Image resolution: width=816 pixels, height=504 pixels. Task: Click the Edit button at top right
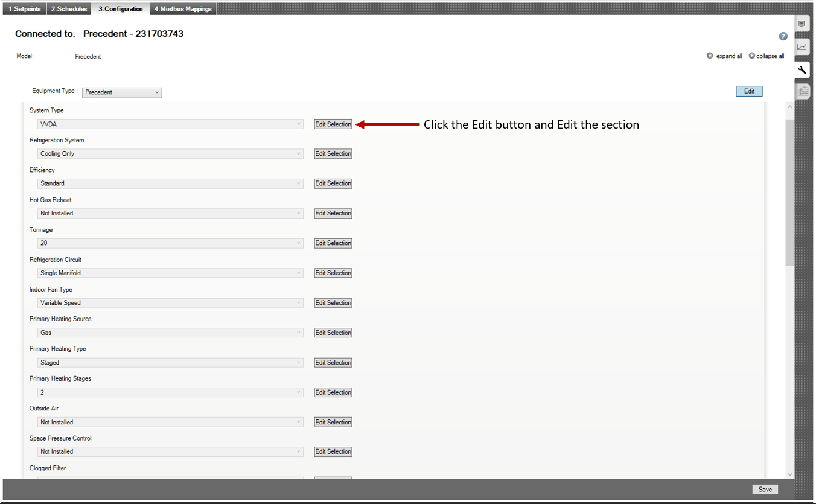coord(749,91)
